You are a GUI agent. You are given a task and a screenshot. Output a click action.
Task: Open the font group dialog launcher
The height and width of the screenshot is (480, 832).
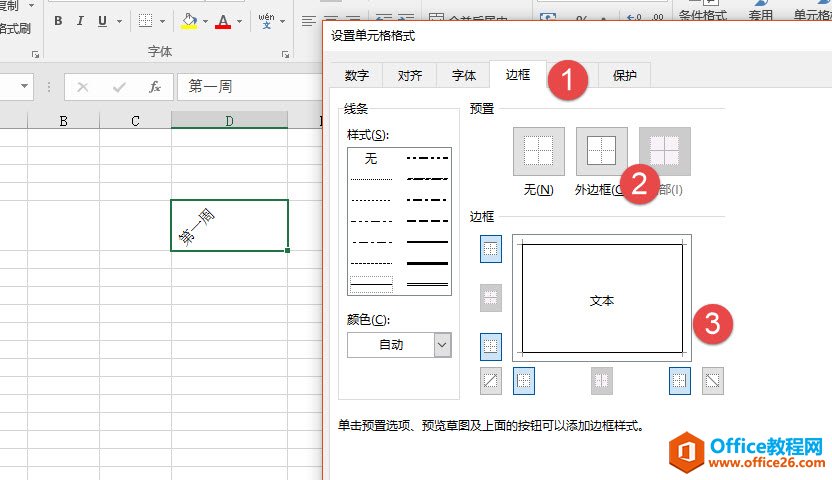click(x=285, y=54)
